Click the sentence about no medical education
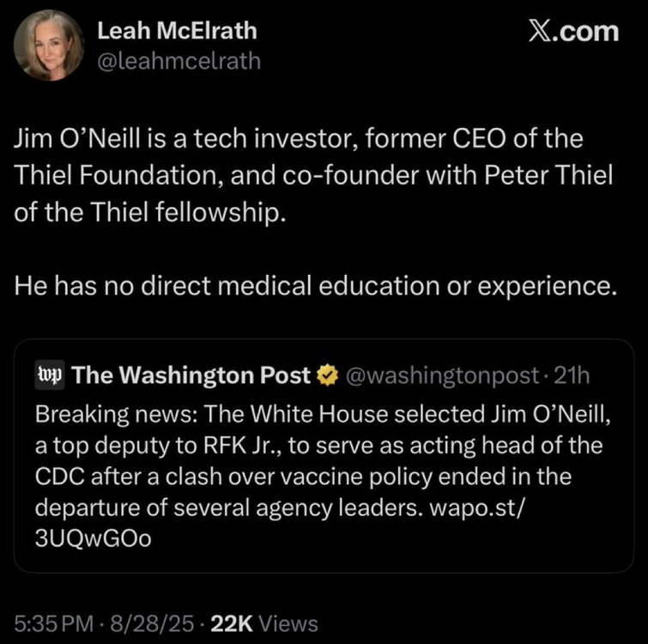Image resolution: width=648 pixels, height=644 pixels. 316,285
